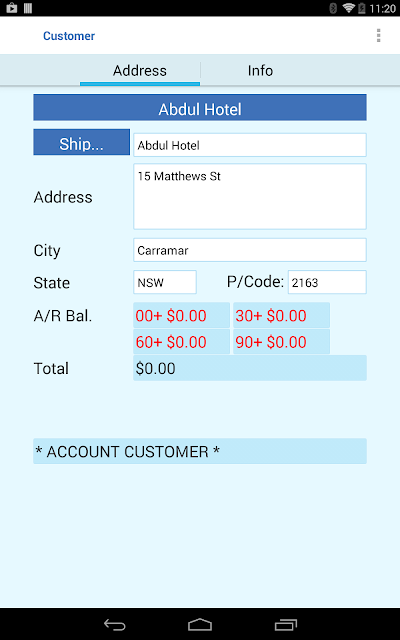Click the Customer title label

coord(69,36)
